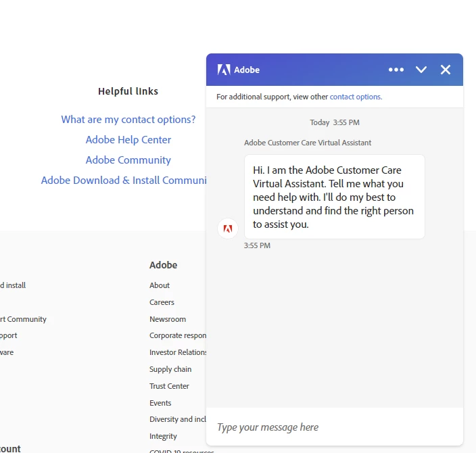Open the Supply chain footer link
Image resolution: width=476 pixels, height=453 pixels.
click(170, 369)
